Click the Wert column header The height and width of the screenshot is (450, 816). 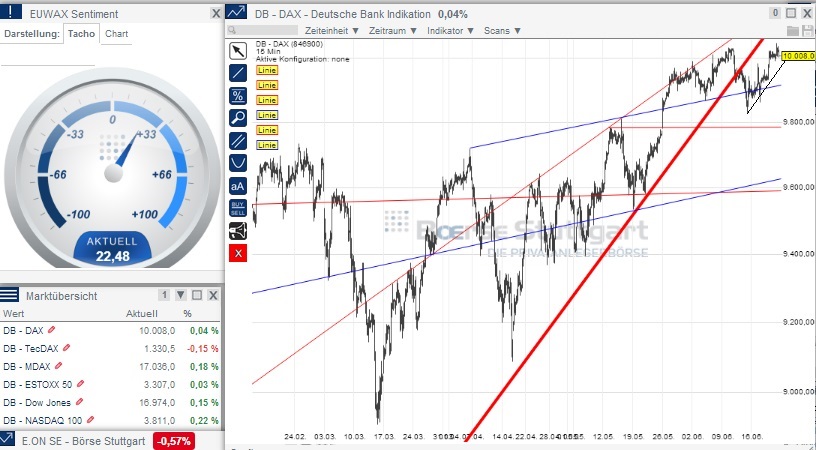click(x=14, y=313)
